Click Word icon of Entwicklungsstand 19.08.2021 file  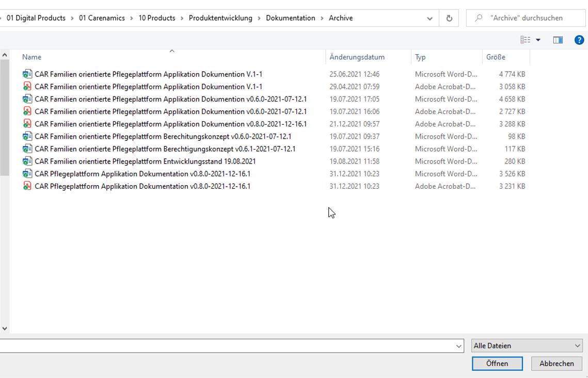coord(27,161)
